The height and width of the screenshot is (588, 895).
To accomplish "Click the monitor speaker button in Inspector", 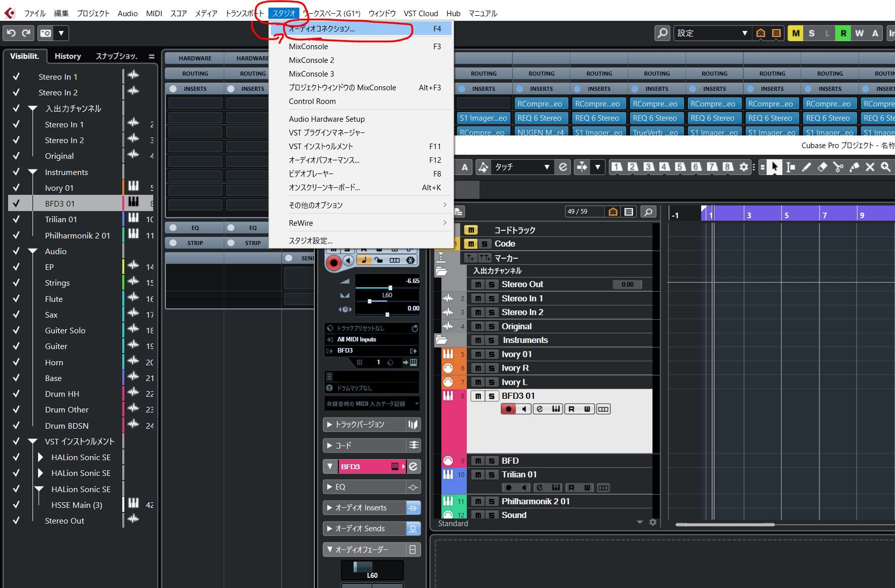I will pos(348,261).
